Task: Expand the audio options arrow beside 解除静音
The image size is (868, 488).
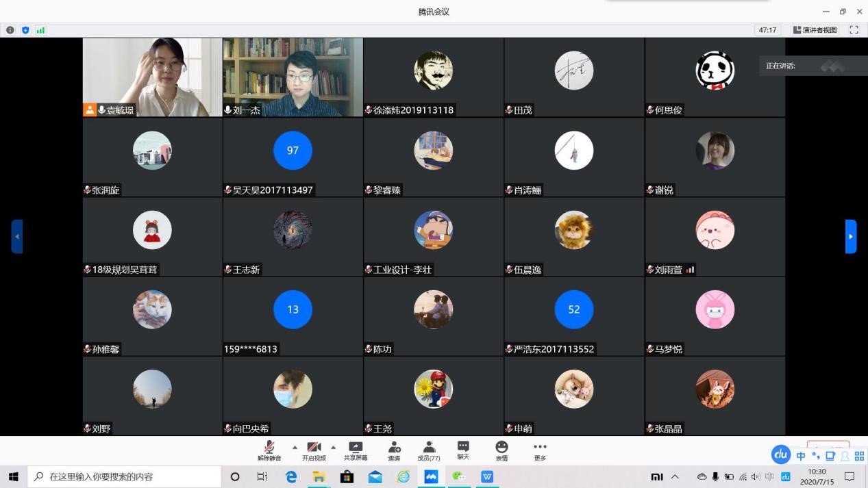Action: (295, 447)
